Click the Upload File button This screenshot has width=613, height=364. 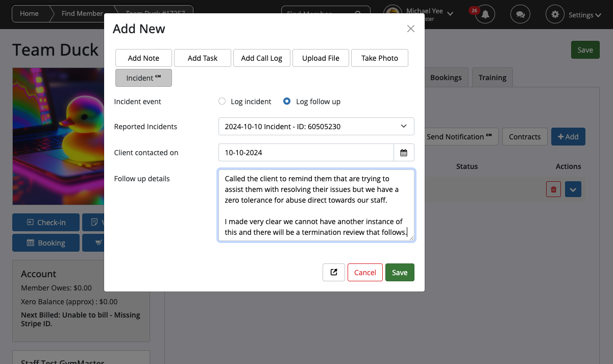pyautogui.click(x=321, y=58)
